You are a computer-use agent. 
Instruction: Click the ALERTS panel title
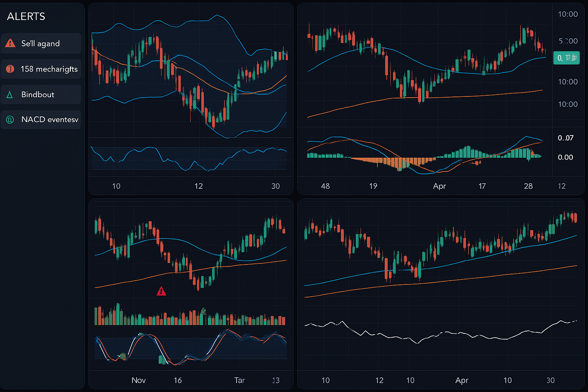coord(25,16)
